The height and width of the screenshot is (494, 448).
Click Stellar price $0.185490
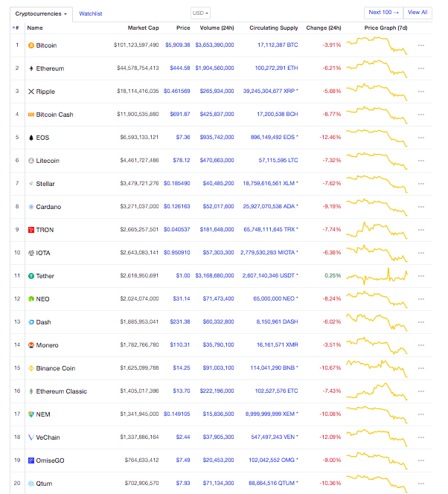176,183
